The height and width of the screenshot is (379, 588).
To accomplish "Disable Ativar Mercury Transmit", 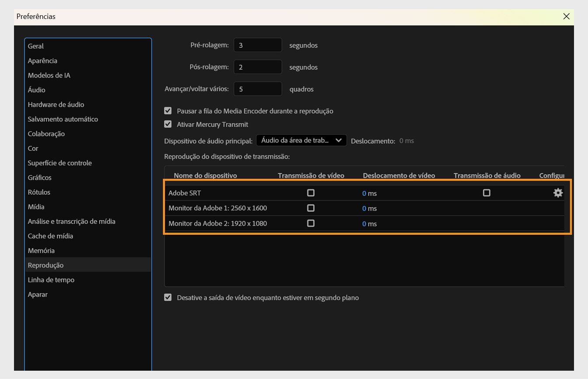I will [x=168, y=124].
